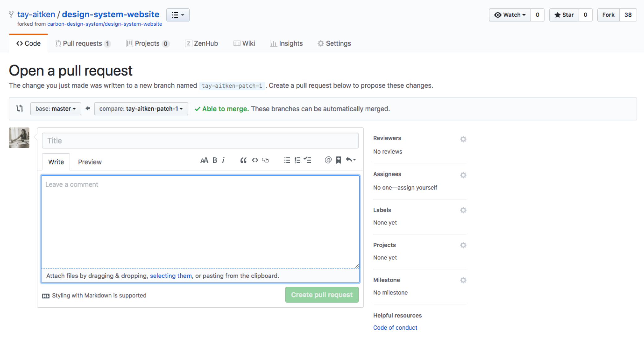Open the base: master branch dropdown
The width and height of the screenshot is (644, 339).
pyautogui.click(x=56, y=109)
